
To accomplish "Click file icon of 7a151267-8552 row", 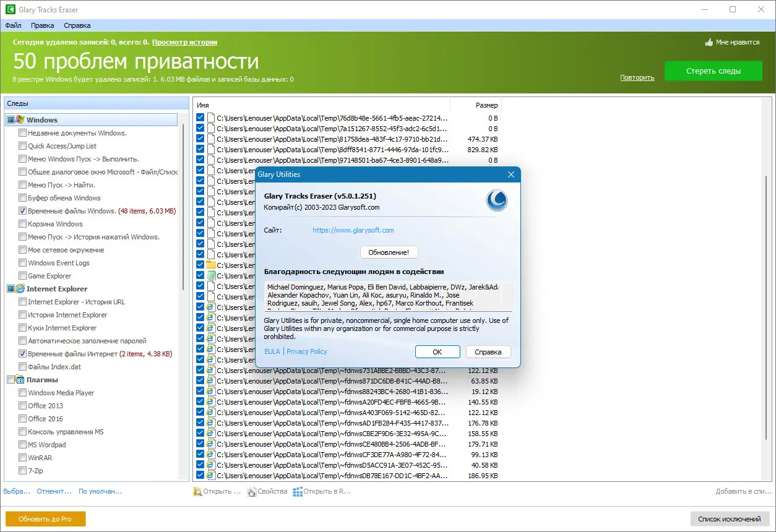I will pos(210,128).
